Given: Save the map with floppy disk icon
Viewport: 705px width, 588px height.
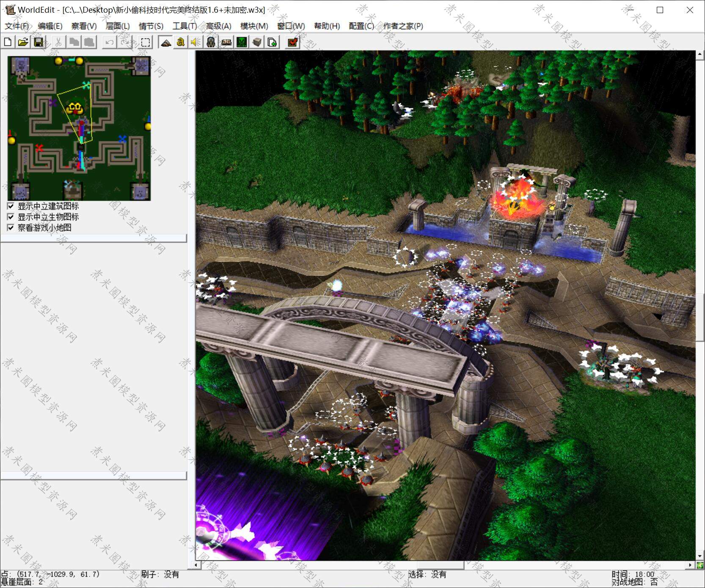Looking at the screenshot, I should (39, 42).
